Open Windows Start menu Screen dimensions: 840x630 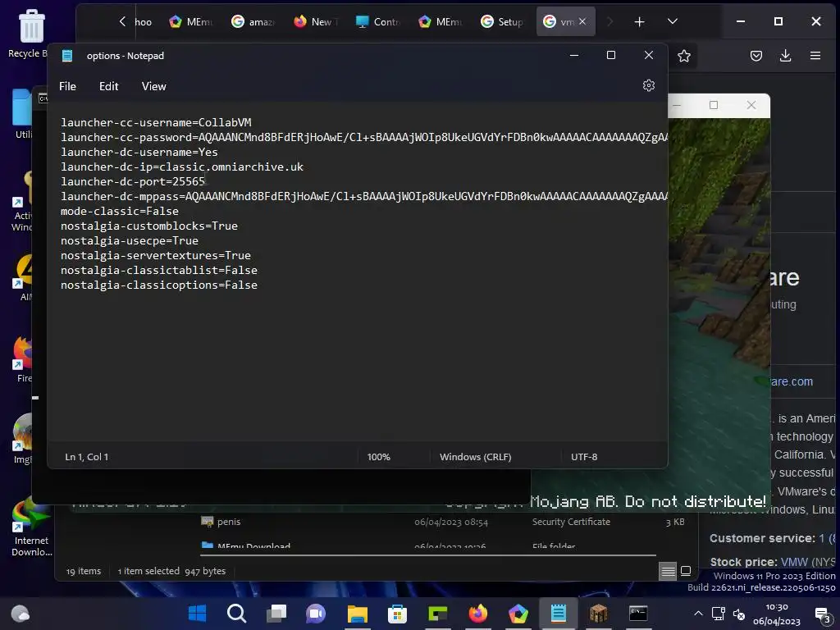tap(197, 614)
